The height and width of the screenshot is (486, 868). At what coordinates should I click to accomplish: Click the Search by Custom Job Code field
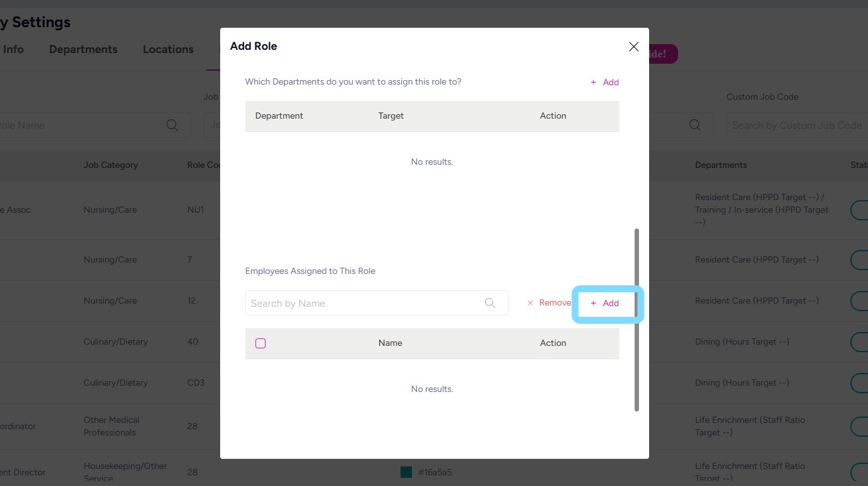796,125
